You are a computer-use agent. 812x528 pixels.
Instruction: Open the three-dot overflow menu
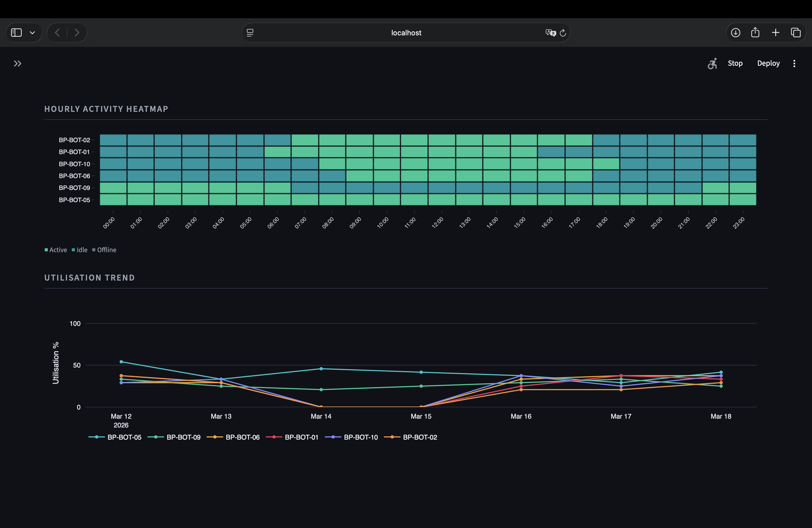pos(794,64)
